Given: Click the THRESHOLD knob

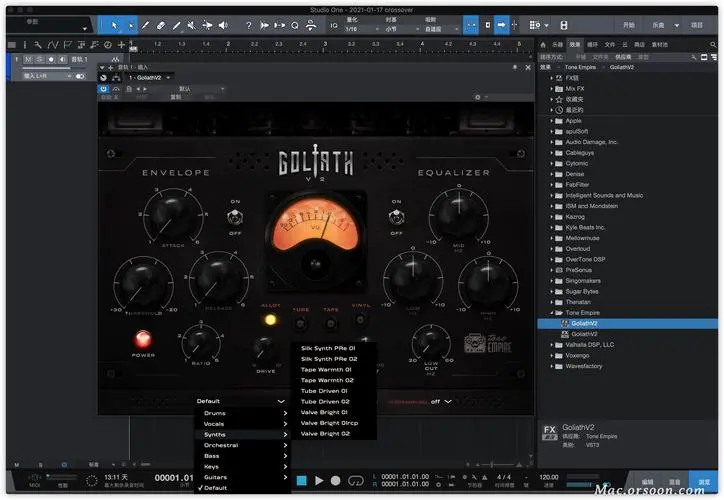Looking at the screenshot, I should click(144, 283).
